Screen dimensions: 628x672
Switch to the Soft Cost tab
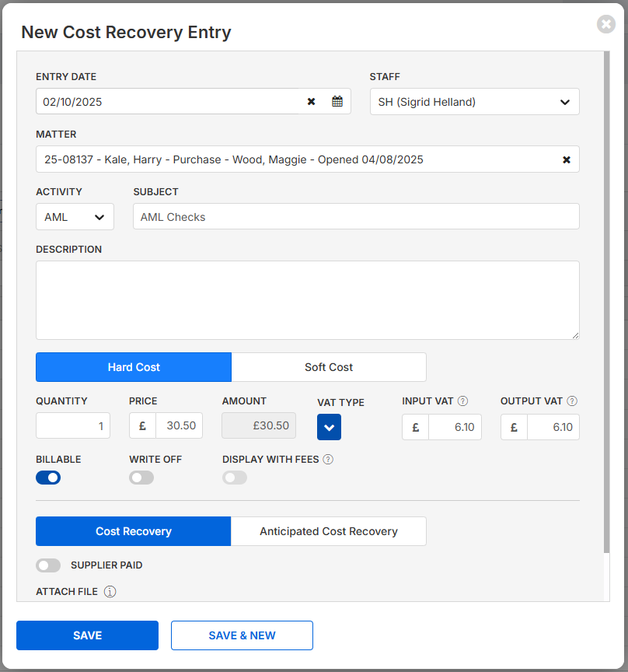pyautogui.click(x=328, y=367)
